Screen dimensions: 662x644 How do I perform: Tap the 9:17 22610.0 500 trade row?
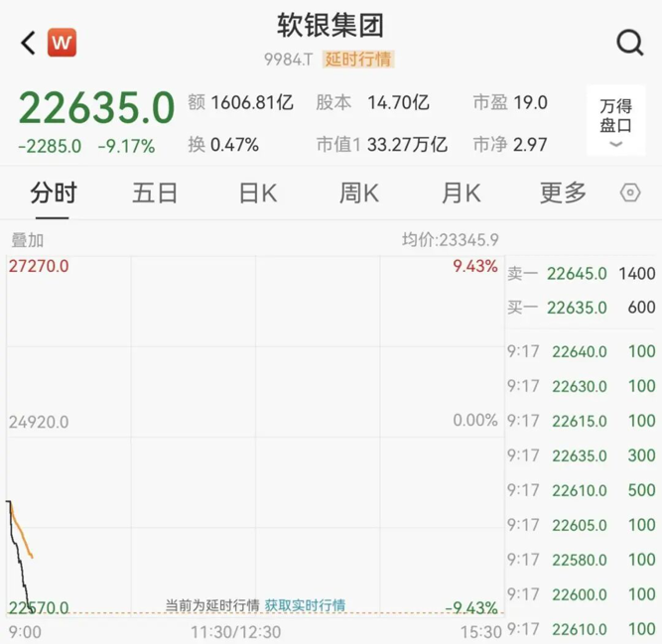pos(582,490)
